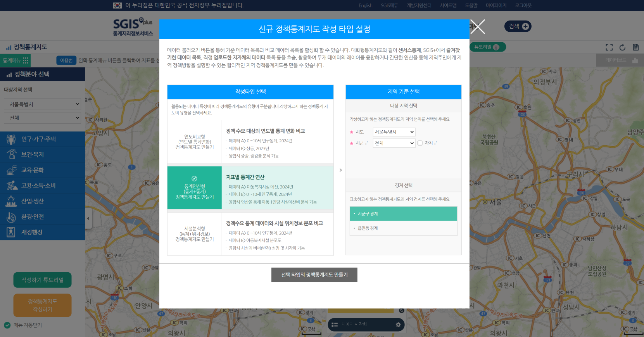This screenshot has height=337, width=644.
Task: Open the report document icon
Action: click(x=635, y=47)
